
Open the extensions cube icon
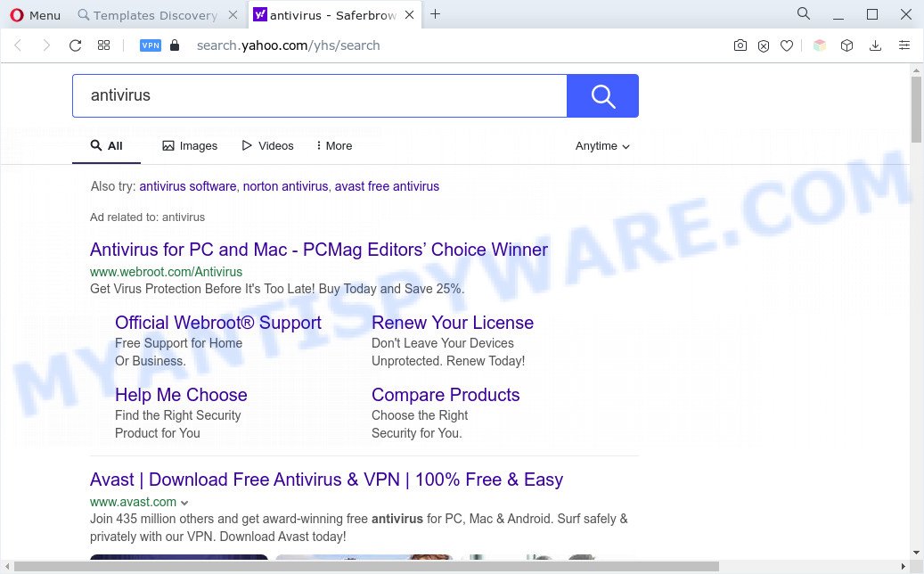click(x=846, y=45)
